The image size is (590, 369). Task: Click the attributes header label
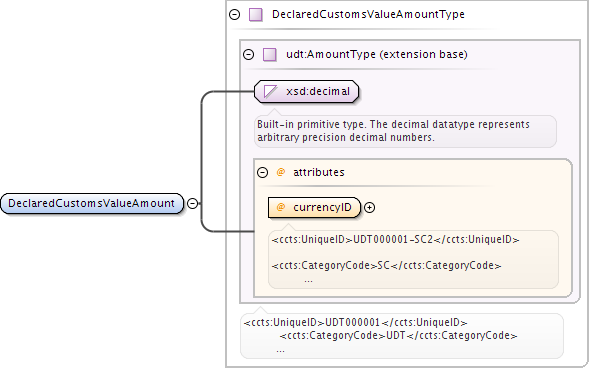coord(319,172)
